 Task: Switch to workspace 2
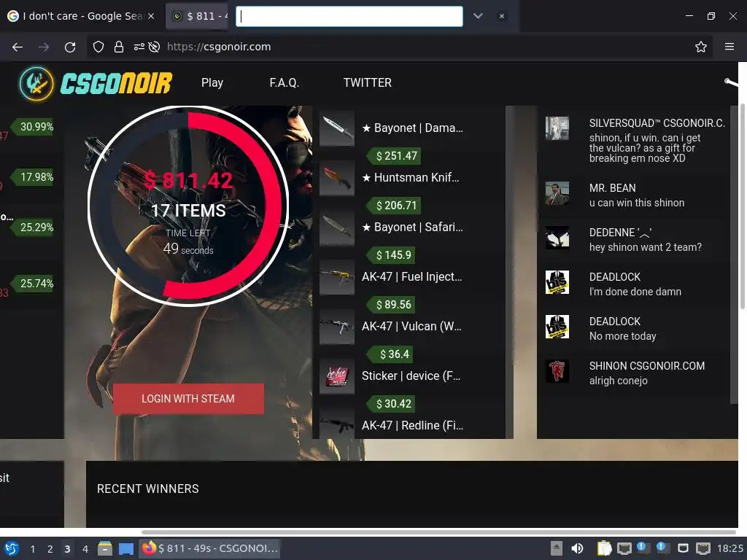coord(50,549)
